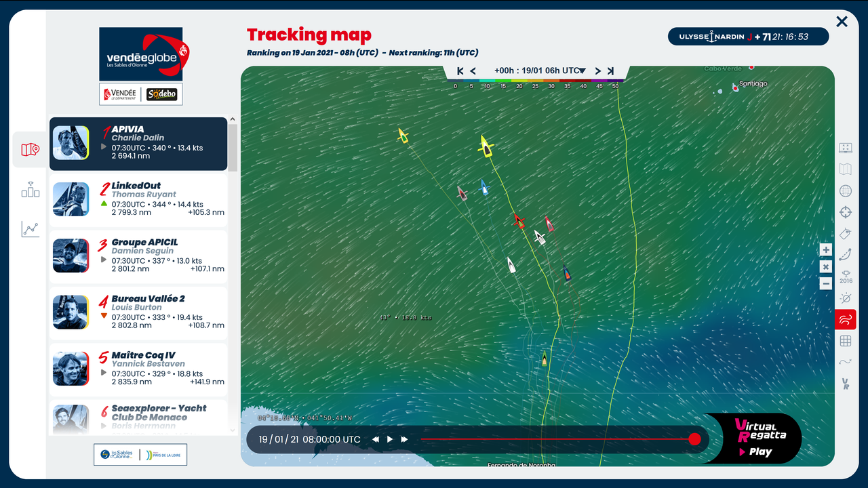The width and height of the screenshot is (868, 488).
Task: Jump to first wind forecast step
Action: [x=460, y=71]
